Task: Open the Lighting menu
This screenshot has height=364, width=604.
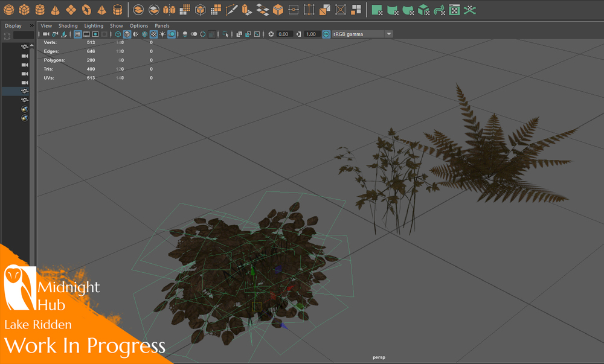Action: [94, 26]
